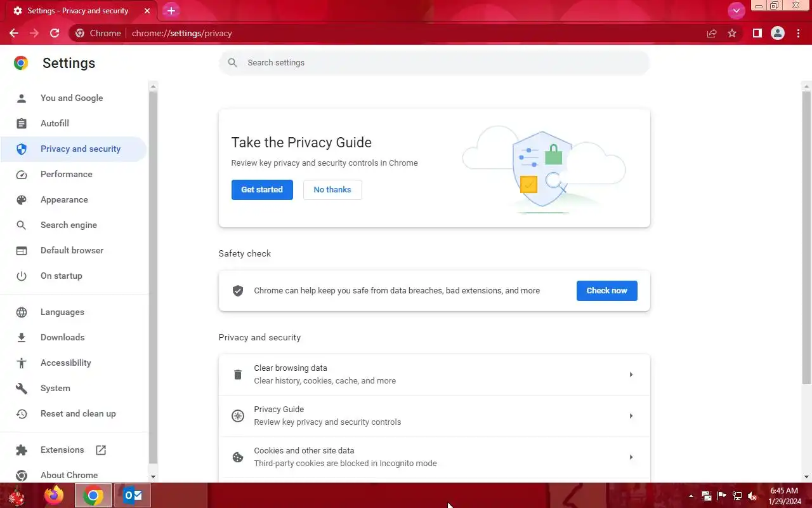
Task: Reload the settings page
Action: [x=55, y=33]
